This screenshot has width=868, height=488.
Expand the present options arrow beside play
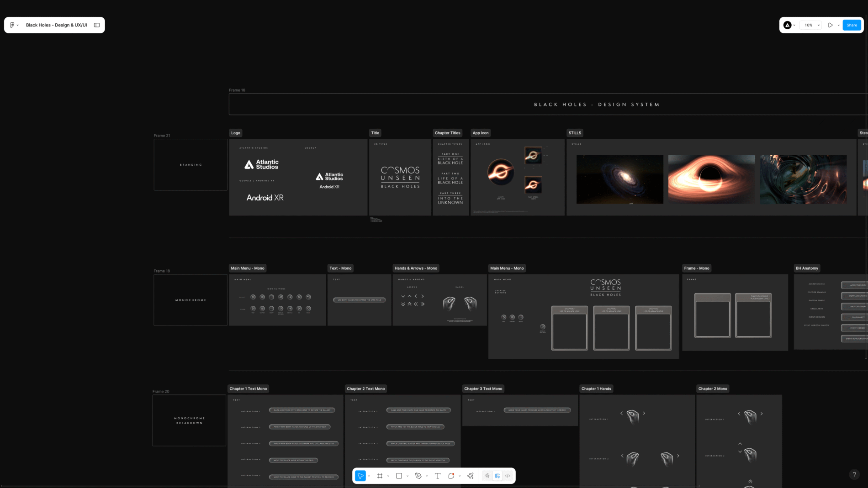click(x=838, y=25)
